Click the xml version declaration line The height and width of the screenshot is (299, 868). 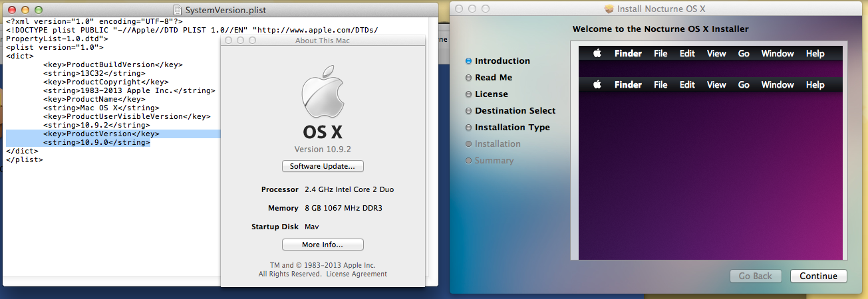[94, 21]
